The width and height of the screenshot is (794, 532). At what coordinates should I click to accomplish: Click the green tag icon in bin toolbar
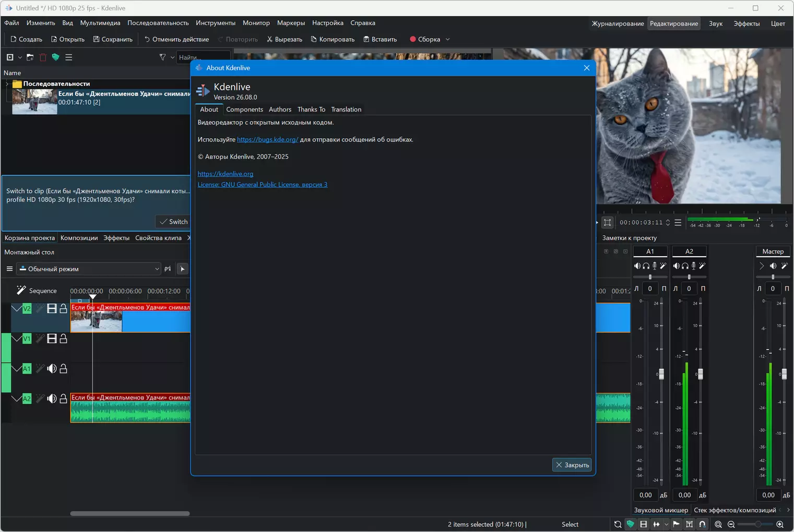pyautogui.click(x=55, y=57)
